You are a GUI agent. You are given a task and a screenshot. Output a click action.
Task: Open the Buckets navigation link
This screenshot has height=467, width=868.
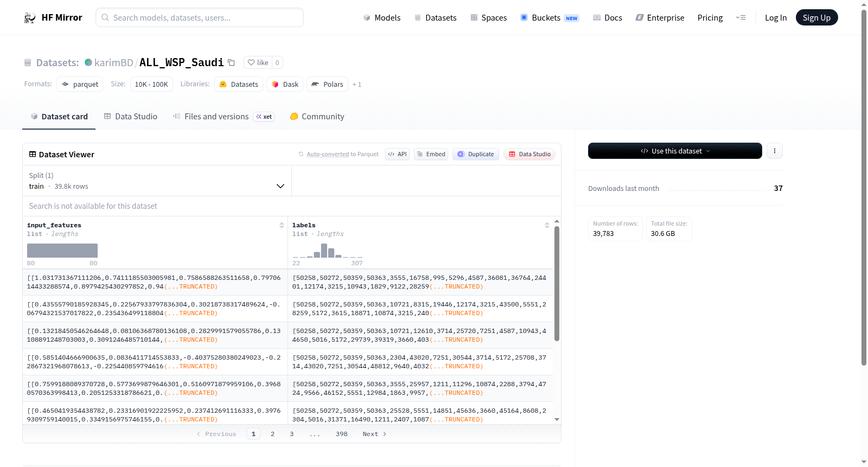point(550,17)
